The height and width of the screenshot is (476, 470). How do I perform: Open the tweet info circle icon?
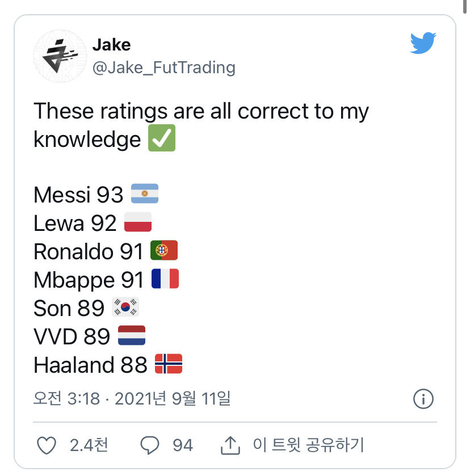(x=423, y=399)
